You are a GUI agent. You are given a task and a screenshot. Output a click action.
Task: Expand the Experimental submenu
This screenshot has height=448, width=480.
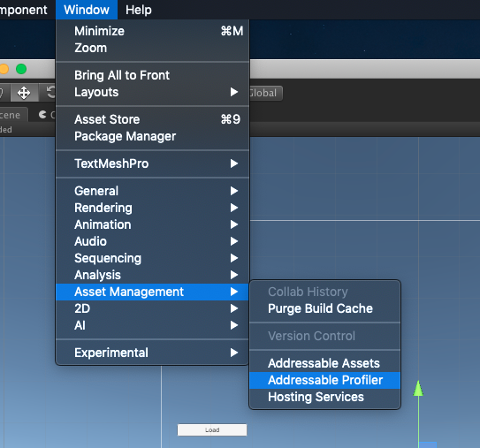[152, 353]
